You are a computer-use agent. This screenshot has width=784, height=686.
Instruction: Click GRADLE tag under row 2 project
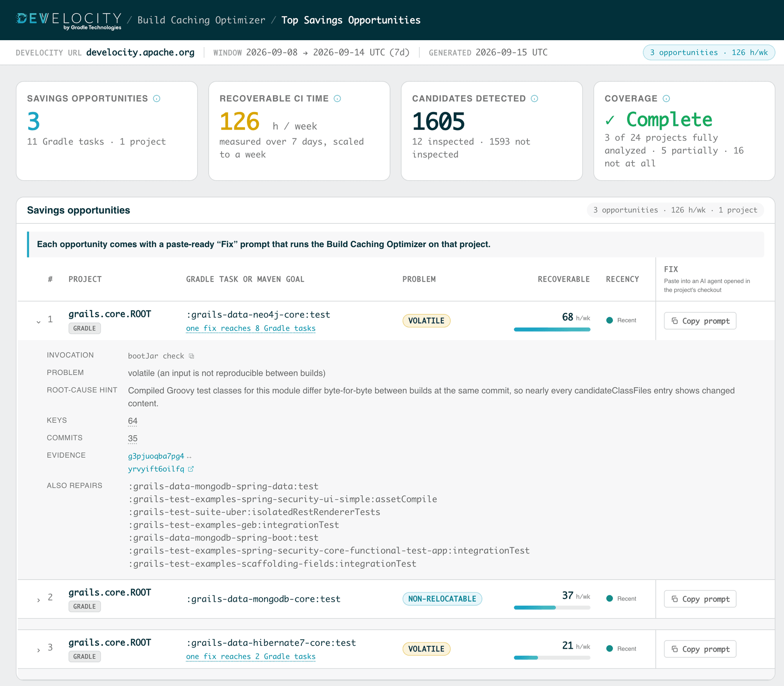point(85,606)
